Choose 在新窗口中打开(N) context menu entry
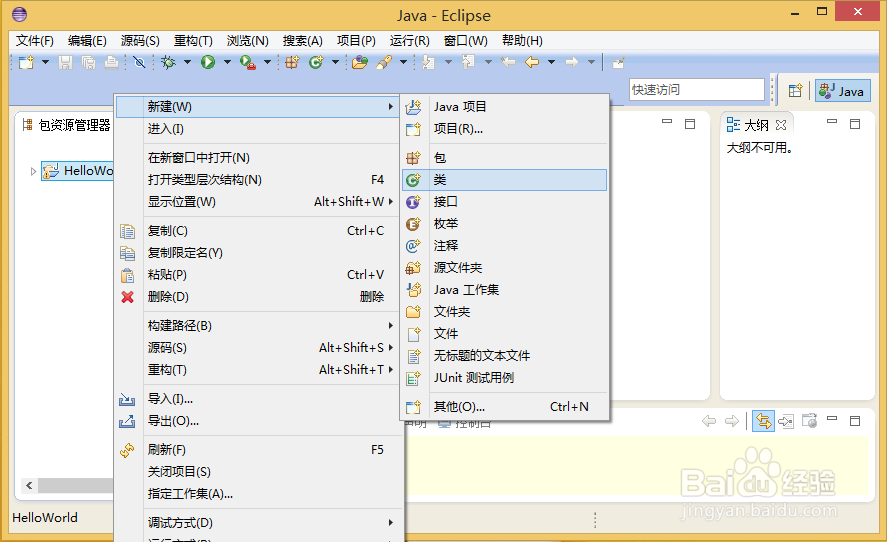 click(x=257, y=157)
